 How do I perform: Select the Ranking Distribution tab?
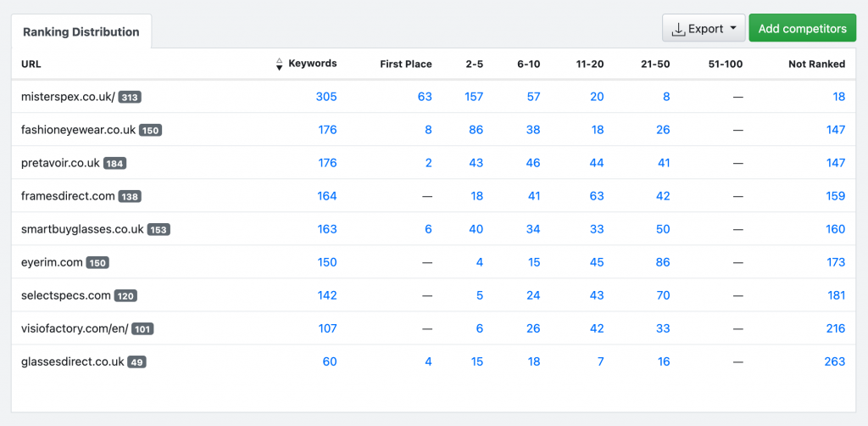pos(81,31)
